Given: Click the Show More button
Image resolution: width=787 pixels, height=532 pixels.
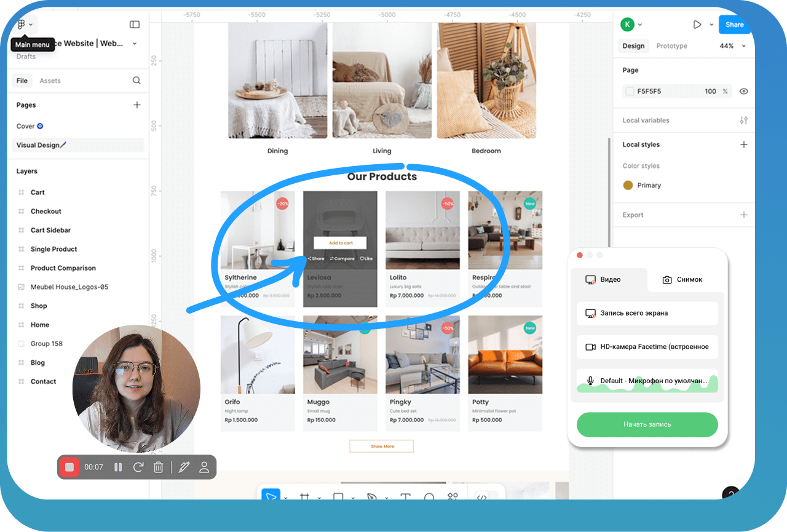Looking at the screenshot, I should pyautogui.click(x=382, y=446).
